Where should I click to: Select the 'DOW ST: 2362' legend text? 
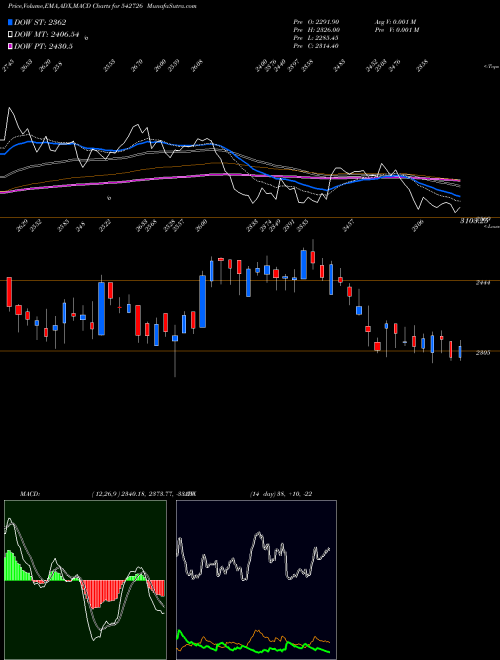(x=40, y=22)
